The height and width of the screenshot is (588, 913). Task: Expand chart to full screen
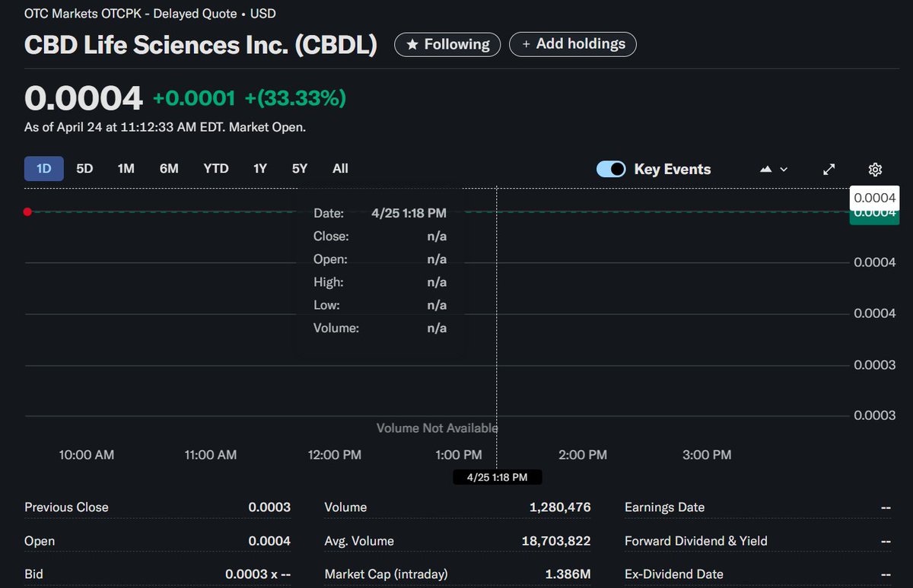[829, 169]
